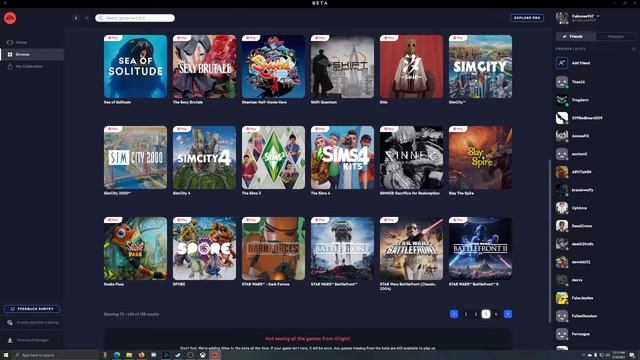Screen dimensions: 640x360
Task: Open the Sea of Solitude game tile
Action: click(136, 67)
